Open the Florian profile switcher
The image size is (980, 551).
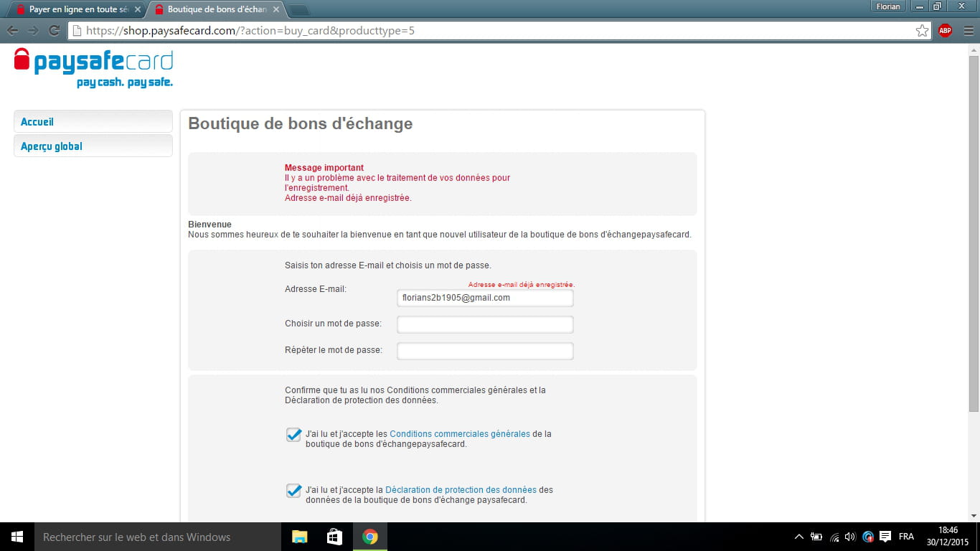pyautogui.click(x=888, y=6)
